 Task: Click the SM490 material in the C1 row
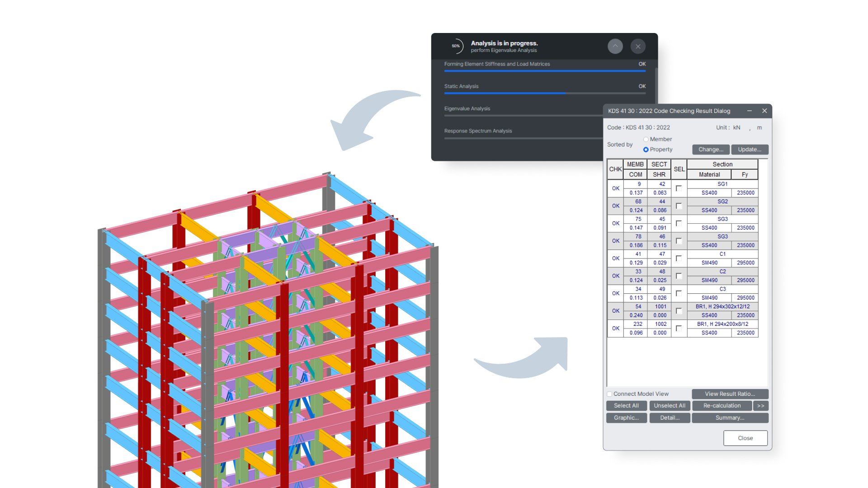point(709,263)
